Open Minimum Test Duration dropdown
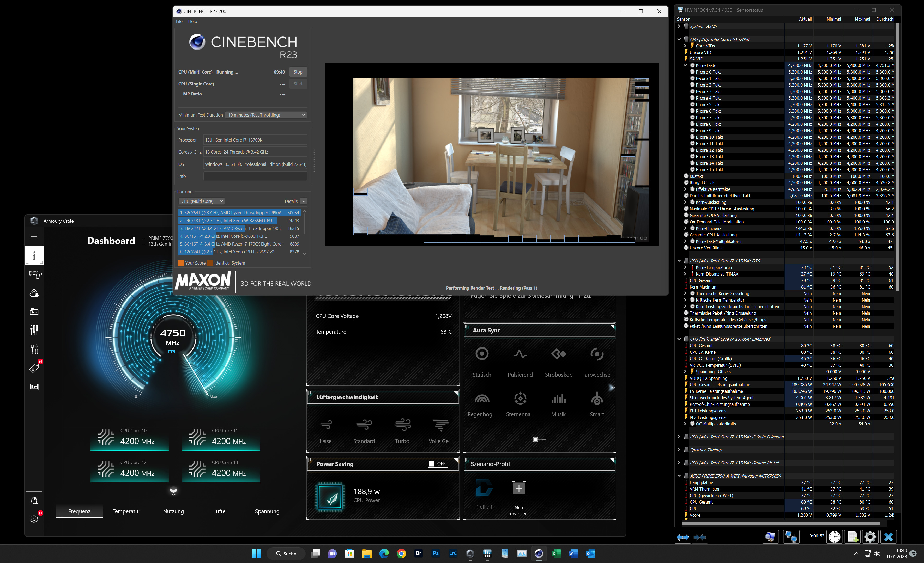The height and width of the screenshot is (563, 924). click(266, 115)
